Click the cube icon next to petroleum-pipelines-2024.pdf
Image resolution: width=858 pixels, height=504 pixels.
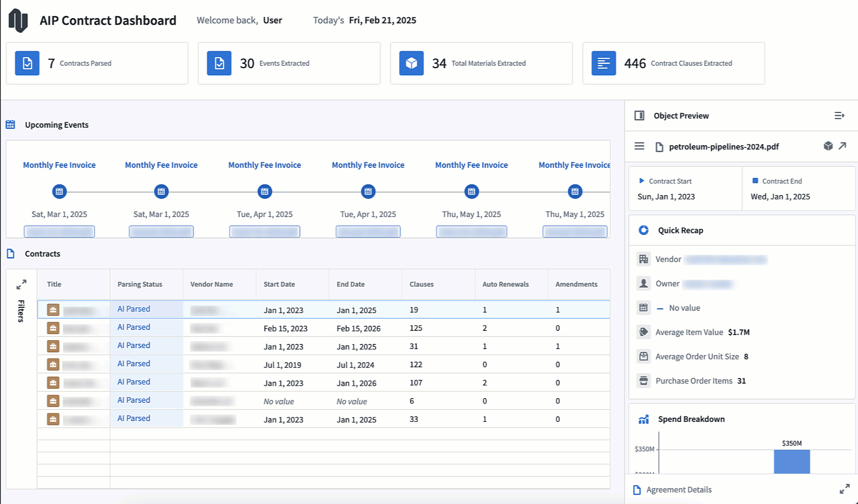click(828, 146)
